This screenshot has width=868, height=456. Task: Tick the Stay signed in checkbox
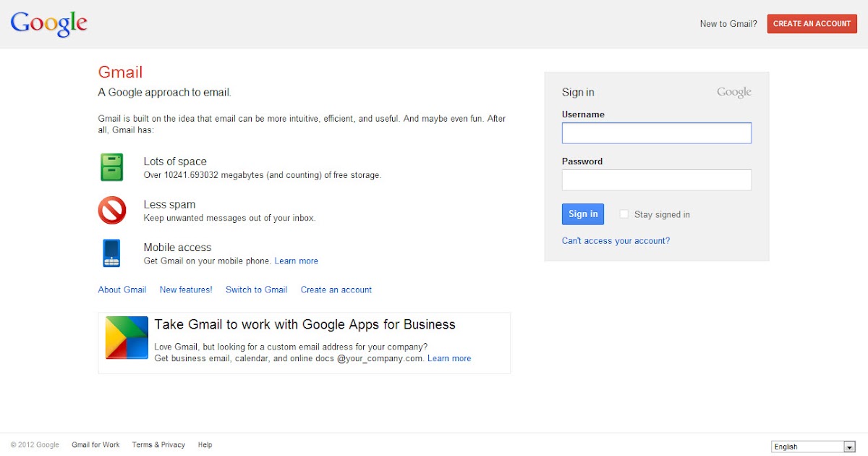click(x=624, y=214)
